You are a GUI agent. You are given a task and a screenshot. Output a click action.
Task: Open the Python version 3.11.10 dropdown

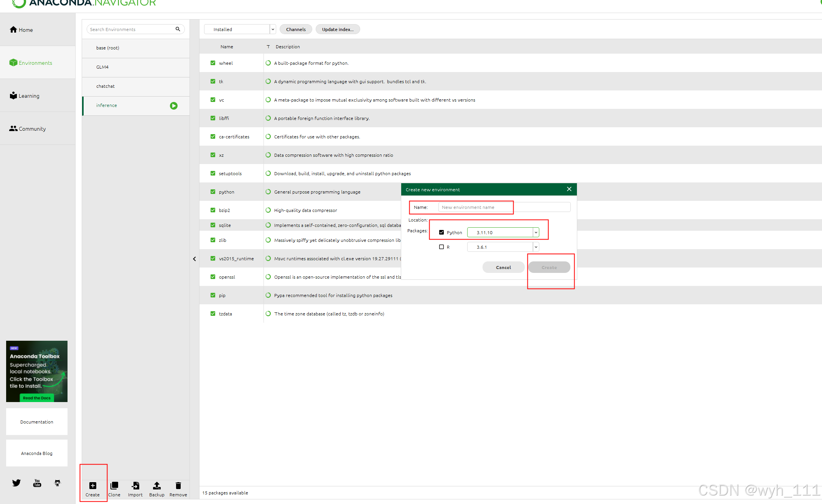tap(536, 232)
